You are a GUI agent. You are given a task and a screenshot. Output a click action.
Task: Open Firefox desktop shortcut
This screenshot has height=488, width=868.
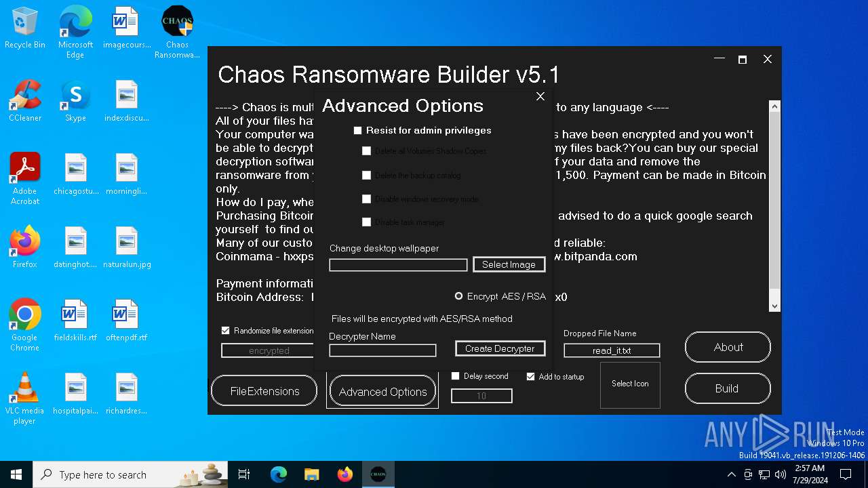tap(25, 247)
